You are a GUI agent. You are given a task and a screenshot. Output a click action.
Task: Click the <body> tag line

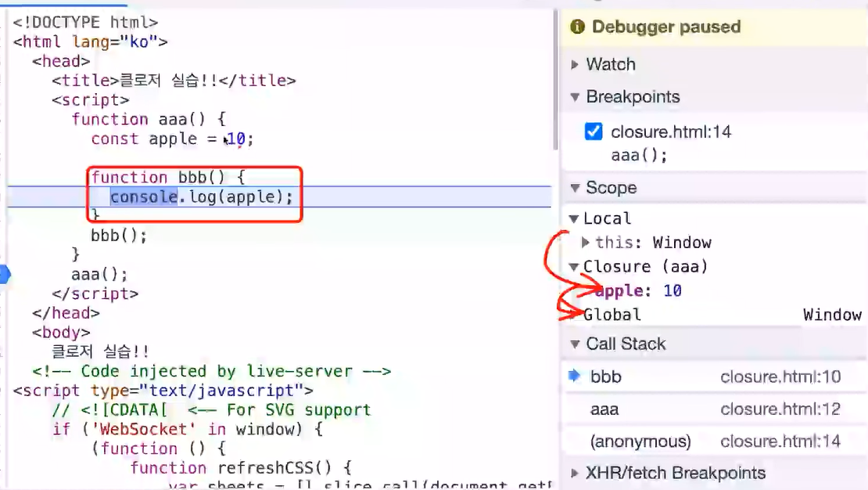pyautogui.click(x=61, y=333)
